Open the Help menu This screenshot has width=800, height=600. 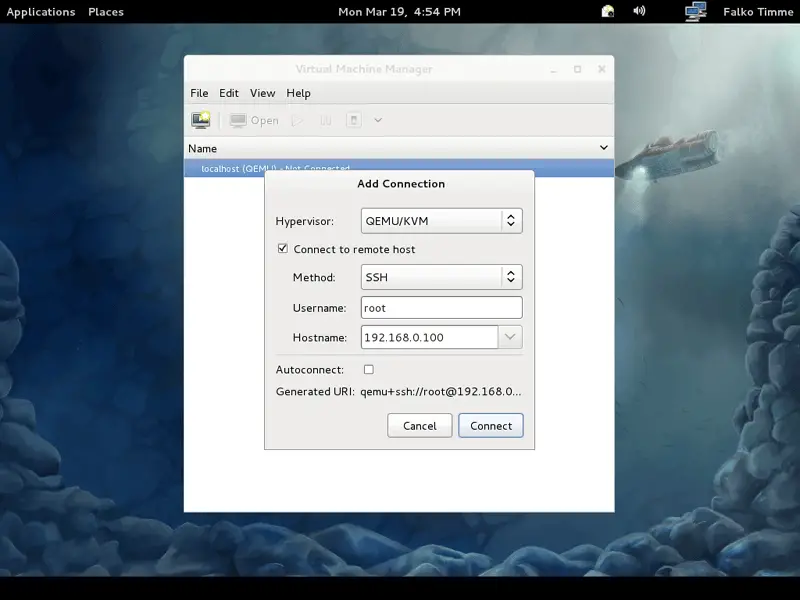point(298,93)
